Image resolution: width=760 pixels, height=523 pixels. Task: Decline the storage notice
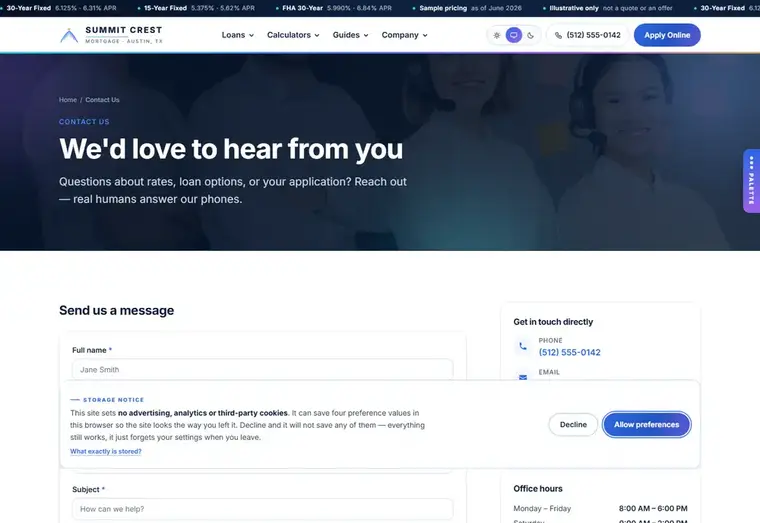(573, 425)
